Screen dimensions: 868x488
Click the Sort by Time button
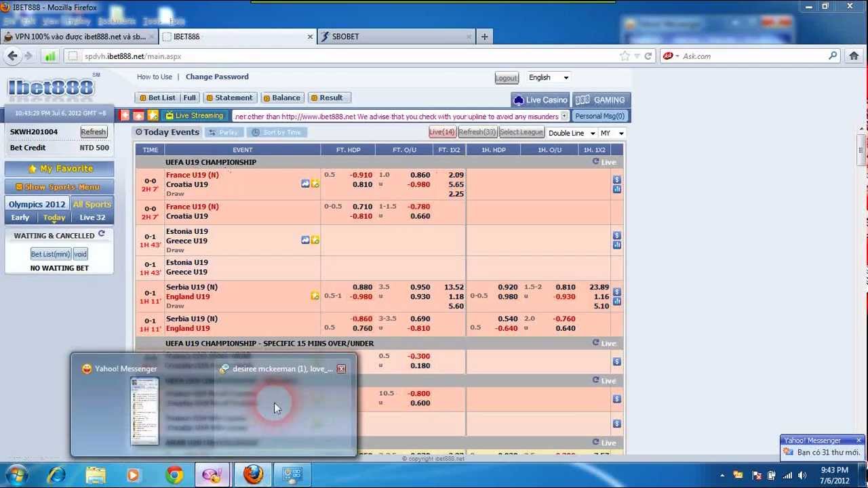point(276,132)
